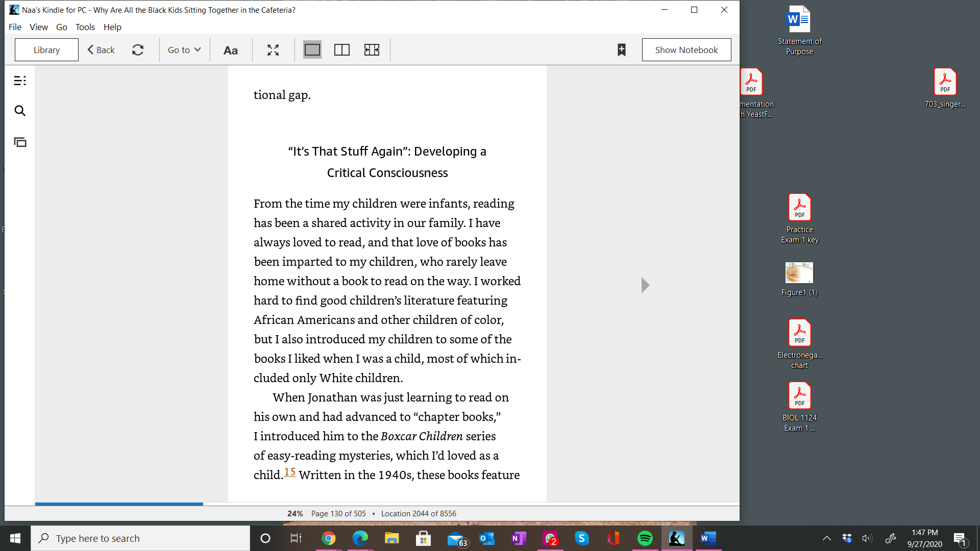Select the YeastF... PDF on desktop
The height and width of the screenshot is (551, 980).
(756, 93)
